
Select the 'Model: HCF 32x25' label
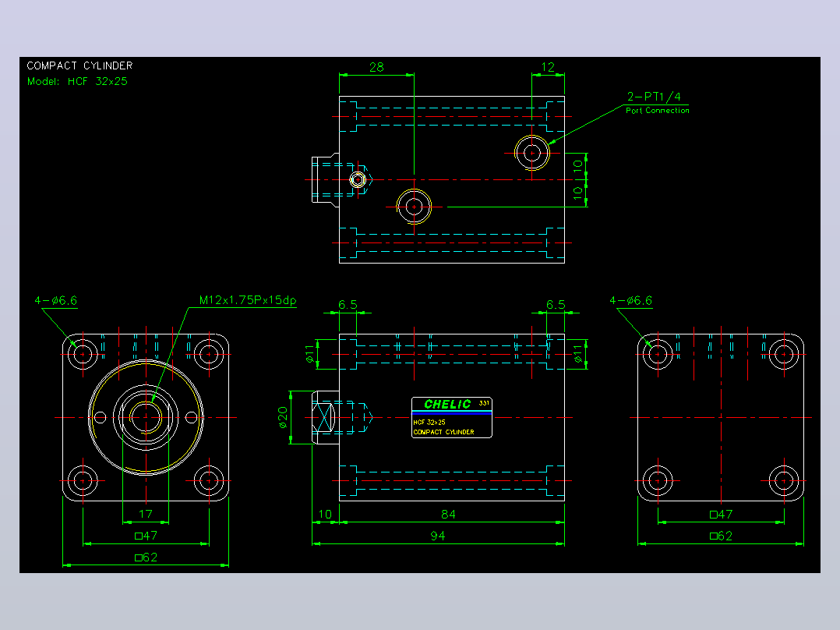[77, 82]
